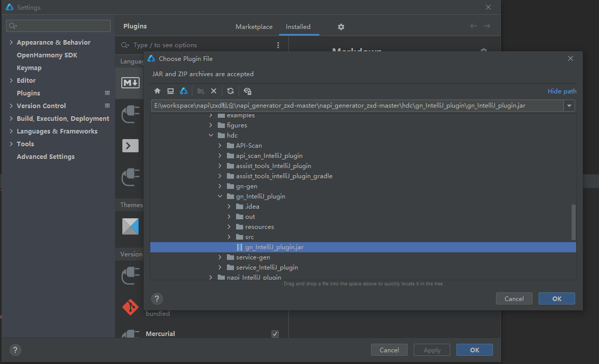Select the gn_IntelliJ_plugin.jar file
Viewport: 599px width, 364px height.
point(274,247)
